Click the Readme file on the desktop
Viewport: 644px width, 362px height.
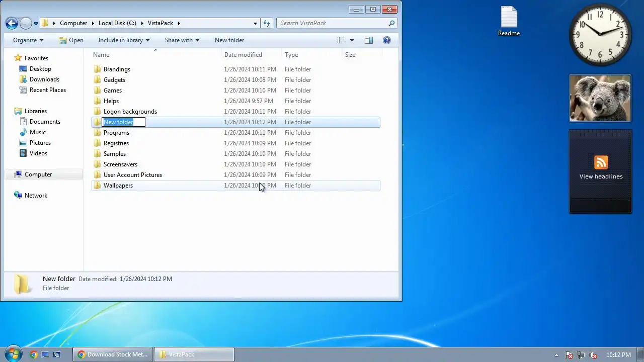(x=509, y=22)
